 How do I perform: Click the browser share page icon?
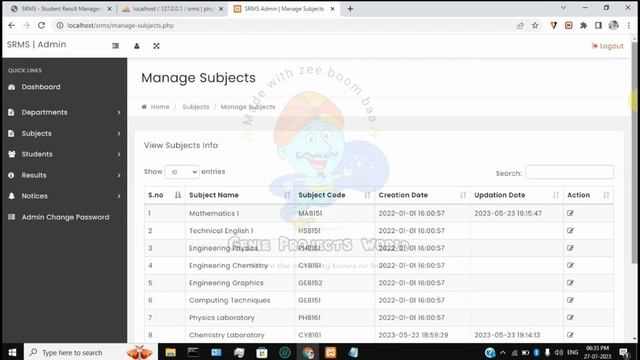520,25
